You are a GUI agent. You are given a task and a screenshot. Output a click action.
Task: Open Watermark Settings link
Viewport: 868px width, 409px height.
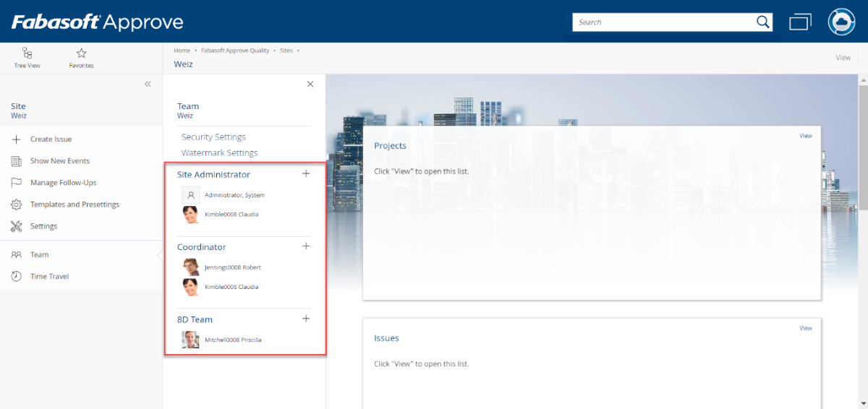pos(219,153)
